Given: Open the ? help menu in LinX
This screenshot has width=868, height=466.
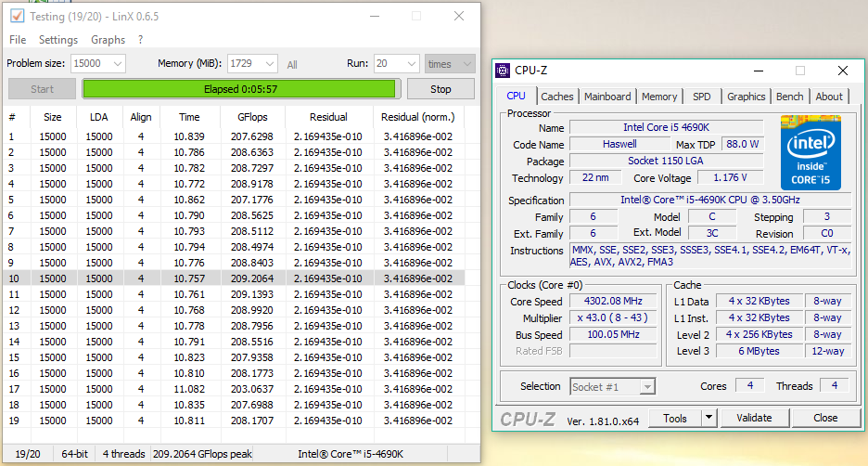Looking at the screenshot, I should coord(141,40).
